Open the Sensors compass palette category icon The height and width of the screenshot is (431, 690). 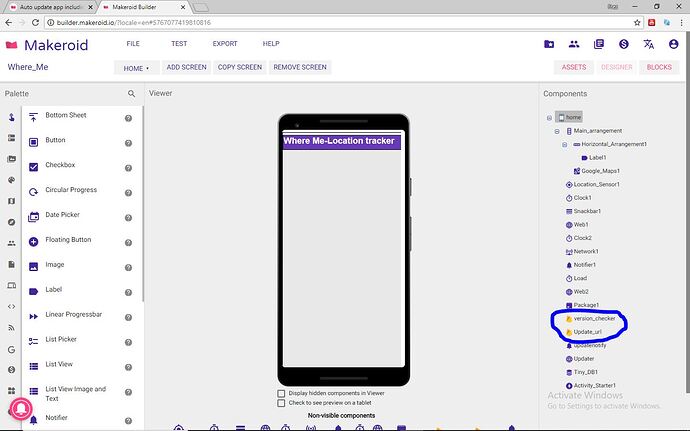[x=11, y=222]
